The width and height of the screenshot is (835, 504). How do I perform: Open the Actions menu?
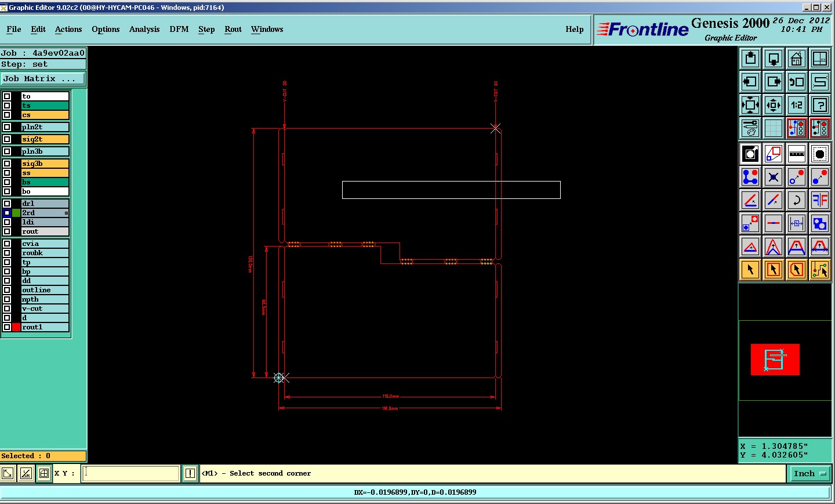click(68, 29)
